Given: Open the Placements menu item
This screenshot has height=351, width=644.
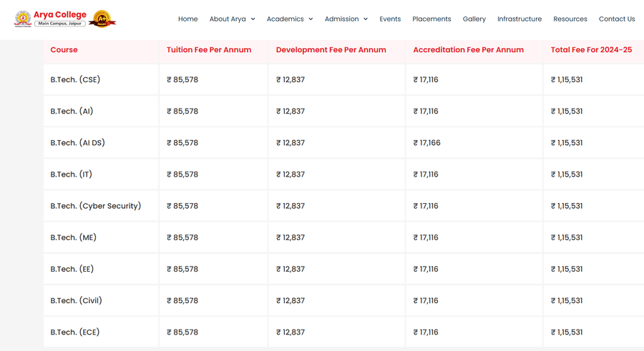Looking at the screenshot, I should [x=431, y=19].
